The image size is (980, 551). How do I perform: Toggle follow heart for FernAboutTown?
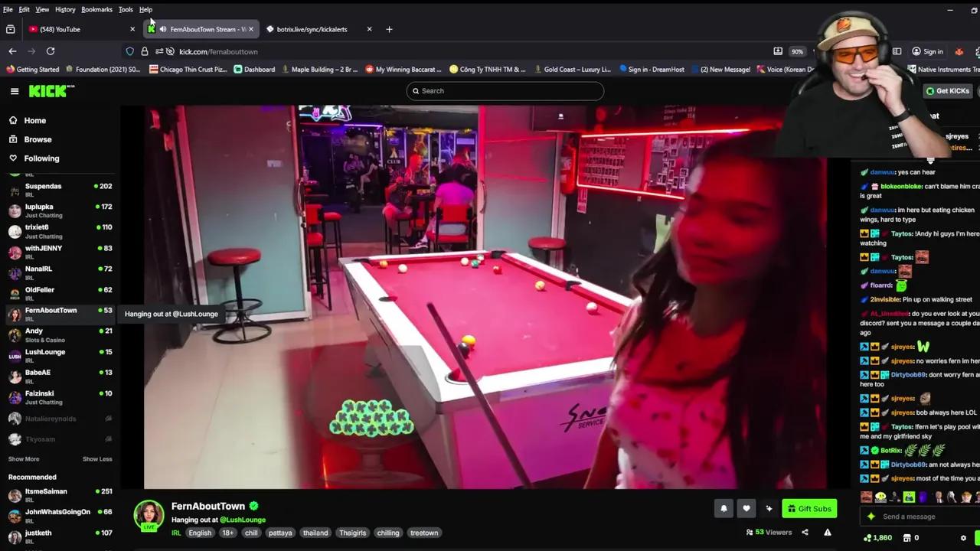point(746,509)
